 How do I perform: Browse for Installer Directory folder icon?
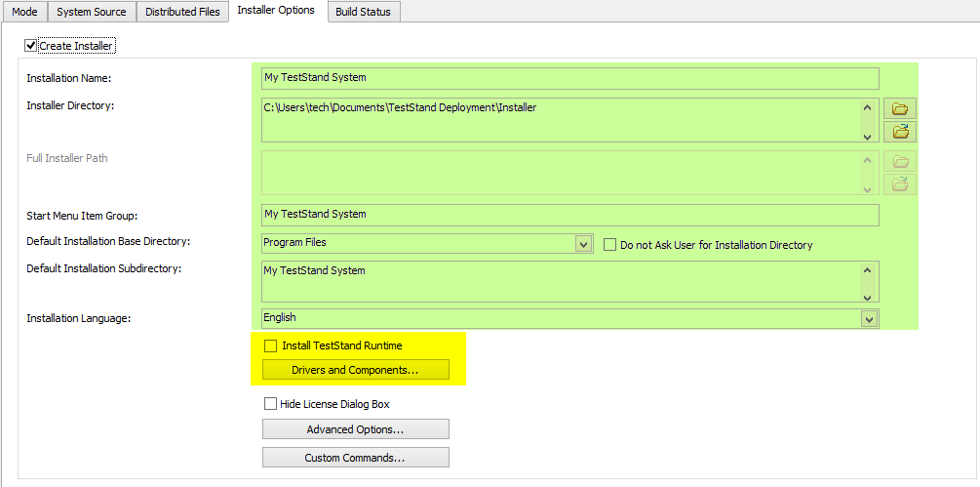899,108
